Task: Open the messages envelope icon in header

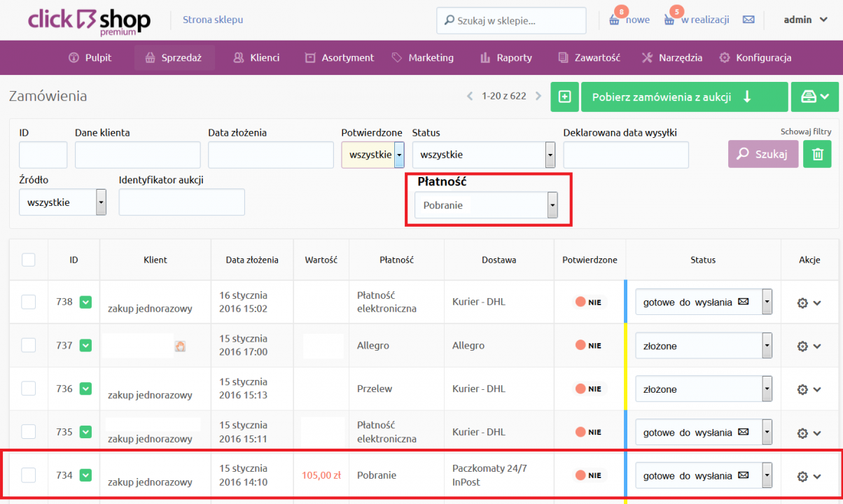Action: pyautogui.click(x=748, y=20)
